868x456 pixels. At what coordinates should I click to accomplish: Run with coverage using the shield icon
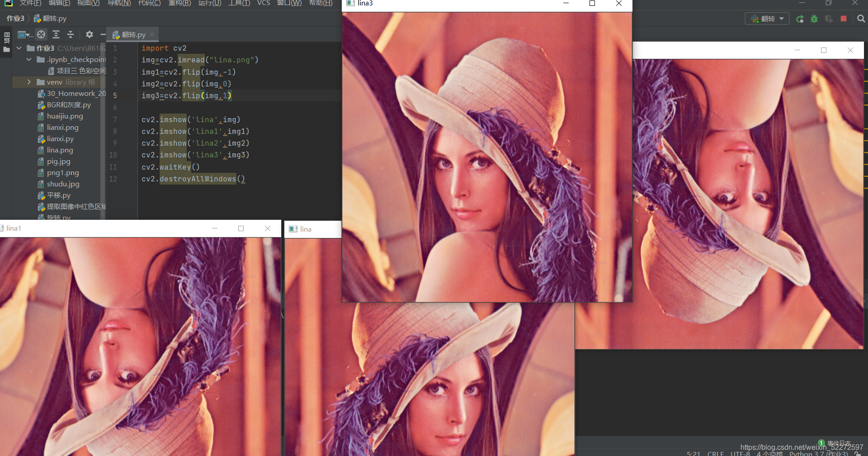coord(829,19)
